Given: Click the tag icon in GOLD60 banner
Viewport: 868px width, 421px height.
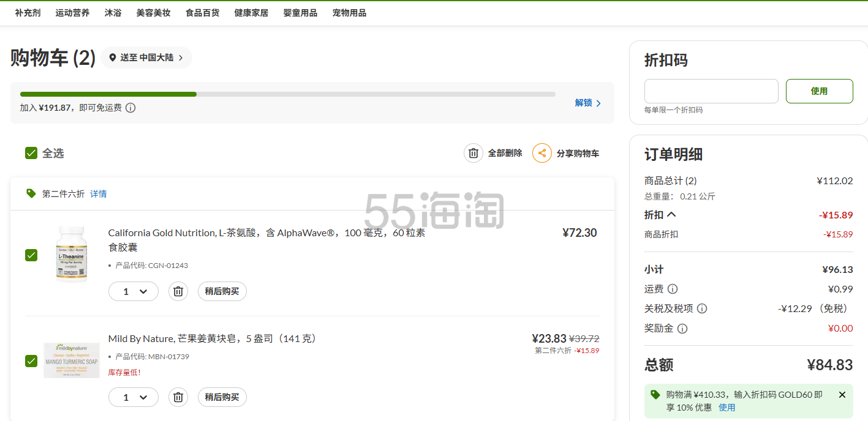Looking at the screenshot, I should click(655, 395).
